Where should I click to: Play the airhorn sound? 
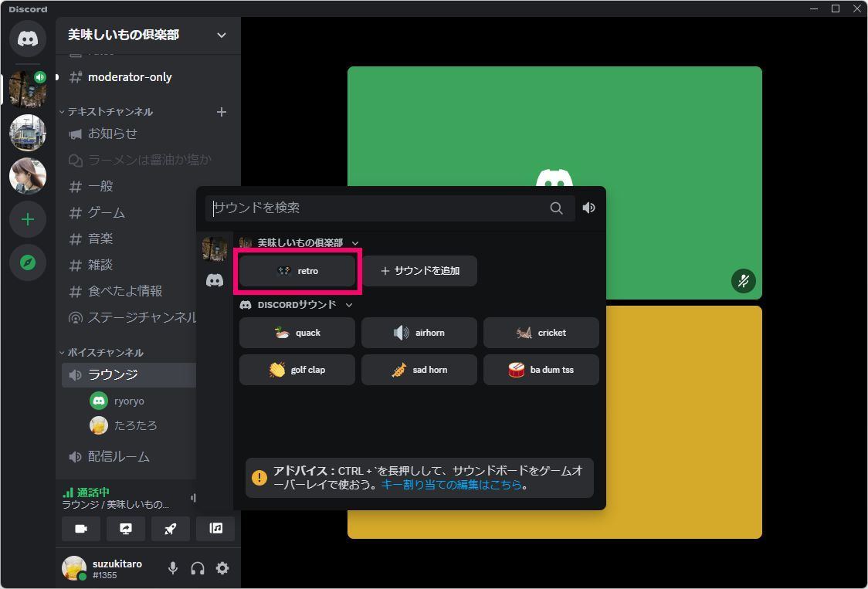click(x=419, y=333)
